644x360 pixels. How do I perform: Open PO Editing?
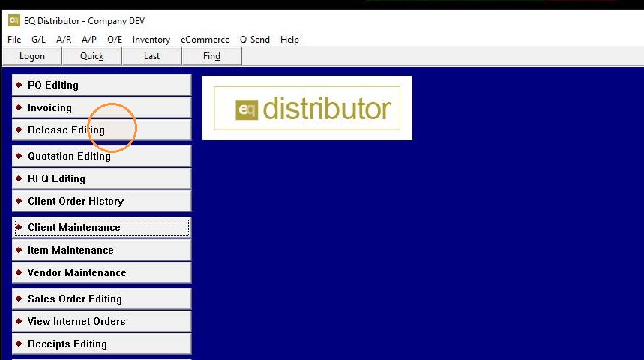click(102, 85)
